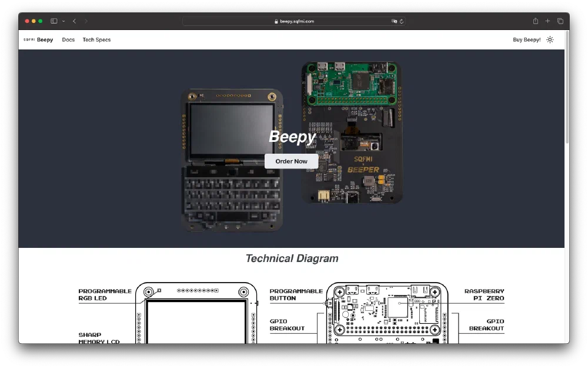The image size is (588, 368).
Task: Click the beepy.sqfmi.com address bar
Action: click(x=294, y=21)
